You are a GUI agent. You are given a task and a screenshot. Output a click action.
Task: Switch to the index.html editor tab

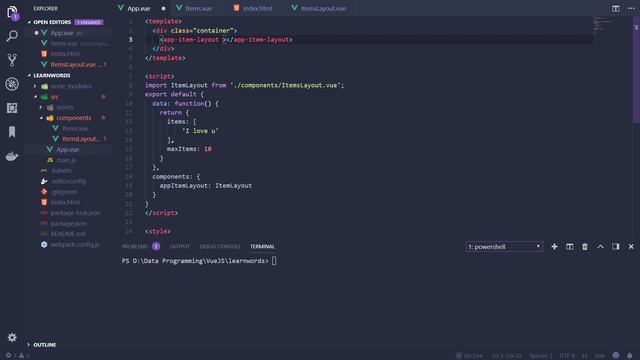point(257,9)
